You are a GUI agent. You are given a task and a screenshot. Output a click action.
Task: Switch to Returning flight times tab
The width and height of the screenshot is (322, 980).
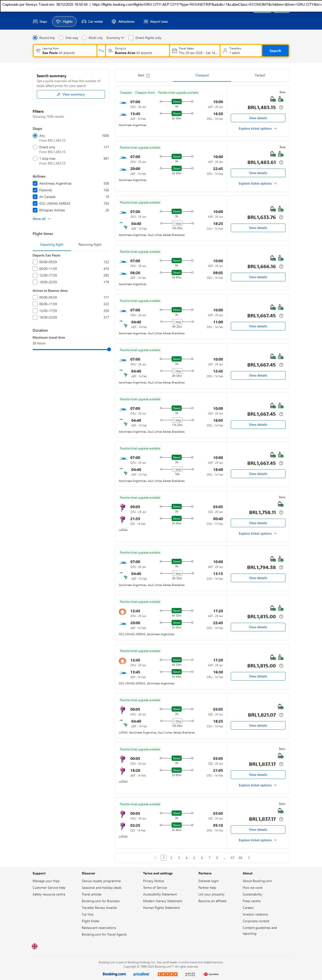(90, 245)
